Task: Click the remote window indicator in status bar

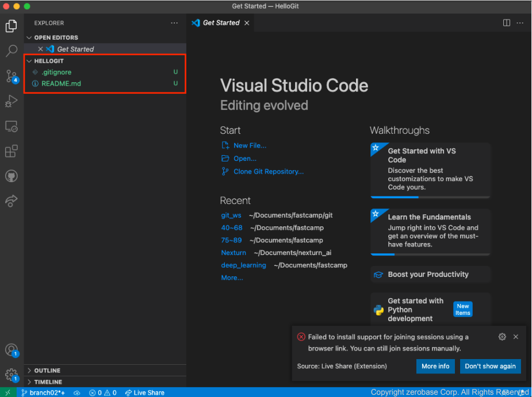Action: 8,392
